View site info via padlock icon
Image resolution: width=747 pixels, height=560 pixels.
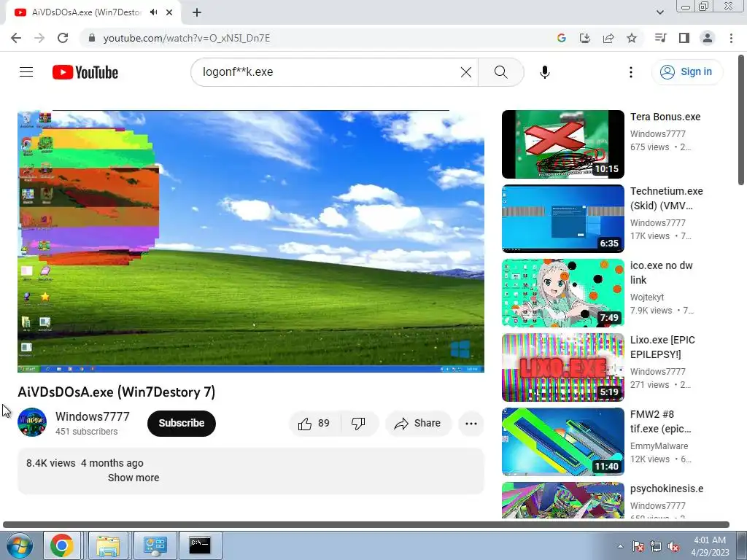(92, 38)
